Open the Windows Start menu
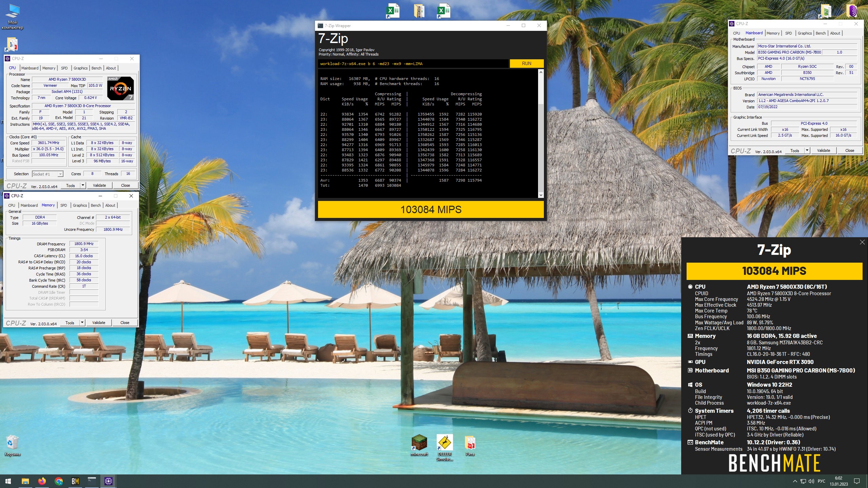Screen dimensions: 868x488 8,481
